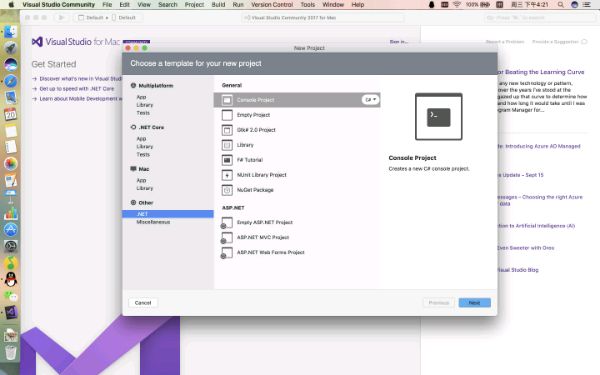Click the toolbar search field
The width and height of the screenshot is (600, 375).
539,18
